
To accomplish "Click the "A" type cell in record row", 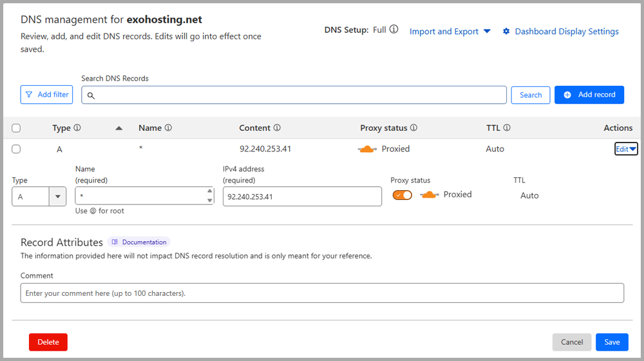I will click(x=59, y=150).
